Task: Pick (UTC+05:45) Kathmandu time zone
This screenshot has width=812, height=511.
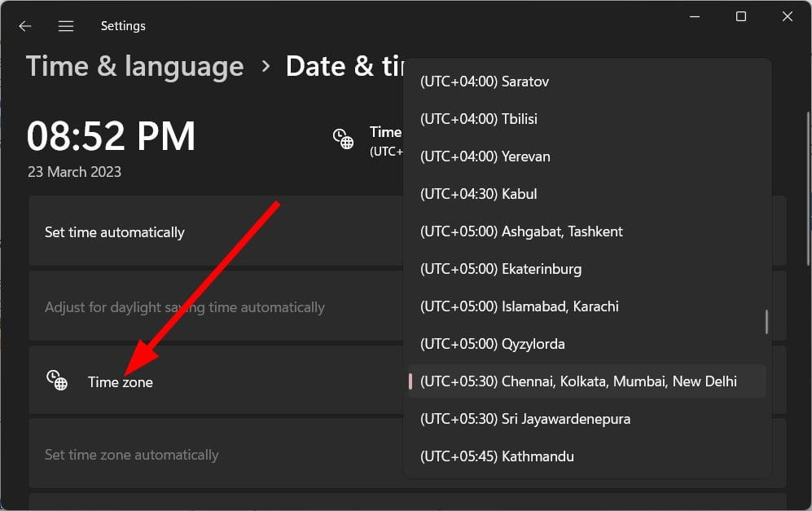Action: click(497, 456)
